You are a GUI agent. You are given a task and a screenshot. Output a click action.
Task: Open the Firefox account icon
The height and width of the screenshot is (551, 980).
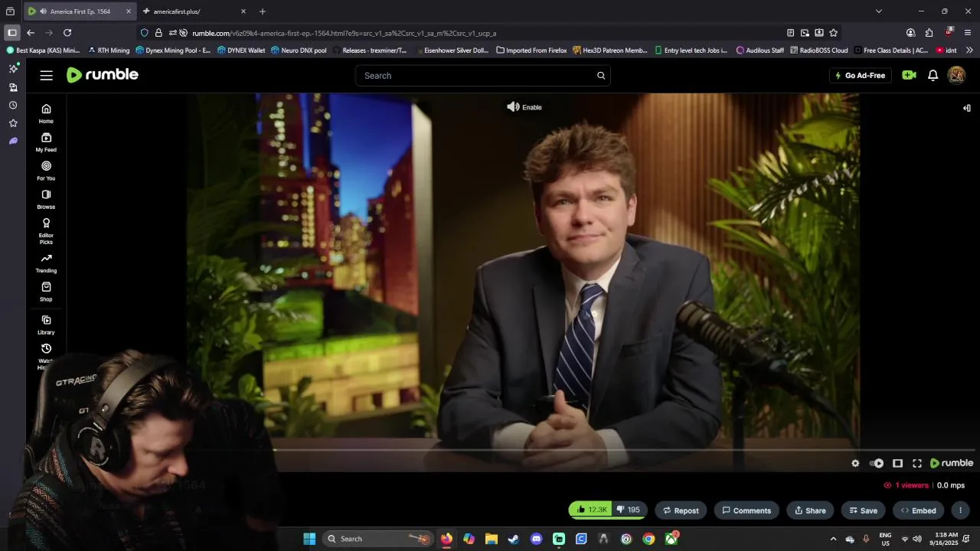910,33
